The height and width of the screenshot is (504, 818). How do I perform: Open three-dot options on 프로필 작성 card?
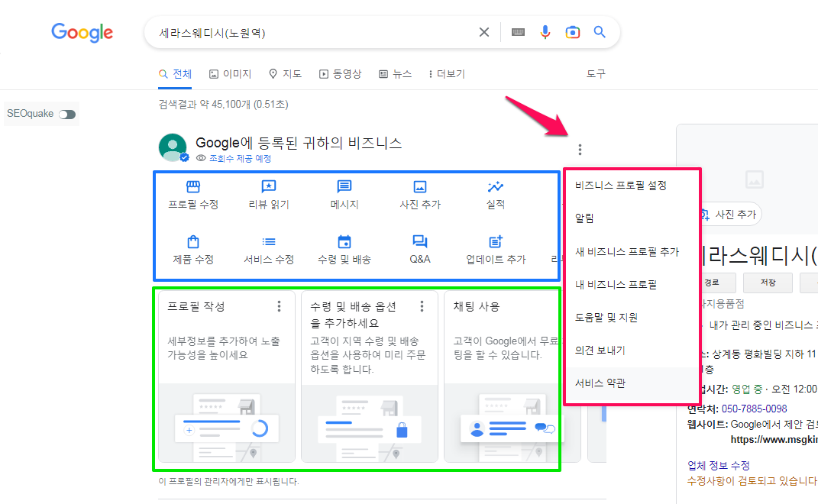coord(279,306)
